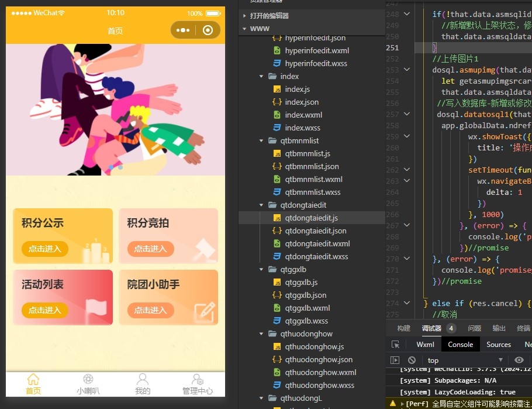Image resolution: width=532 pixels, height=409 pixels.
Task: Fold code block at line 274
Action: (407, 303)
